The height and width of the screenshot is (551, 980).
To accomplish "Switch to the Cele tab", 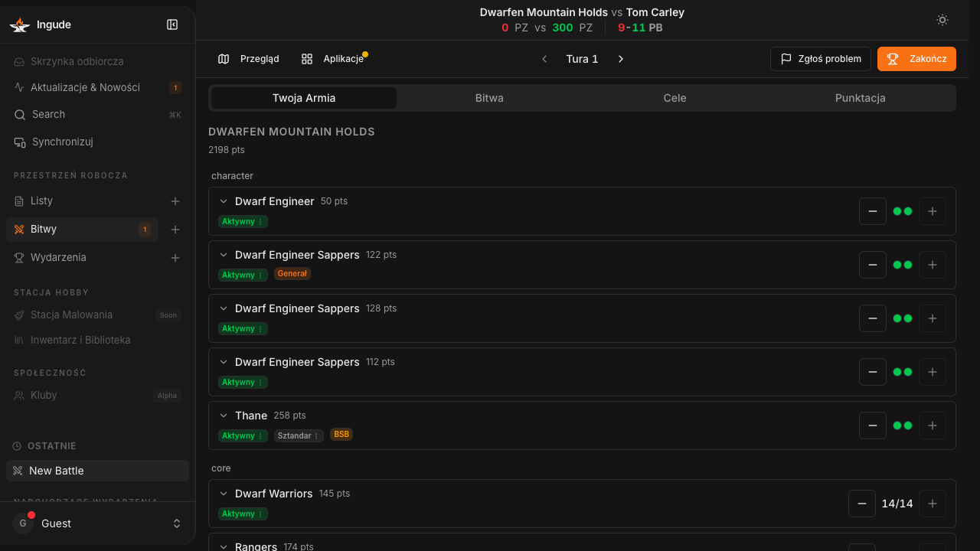I will [675, 98].
